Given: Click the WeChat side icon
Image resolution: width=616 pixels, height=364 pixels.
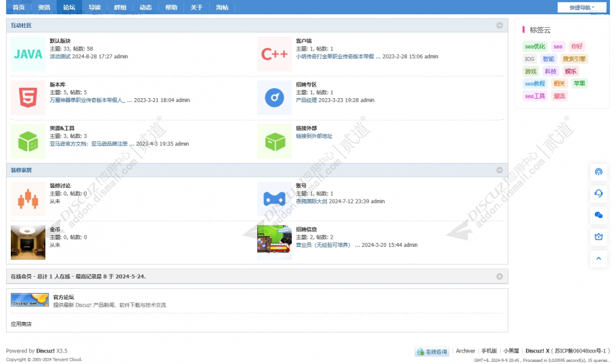Looking at the screenshot, I should (598, 214).
